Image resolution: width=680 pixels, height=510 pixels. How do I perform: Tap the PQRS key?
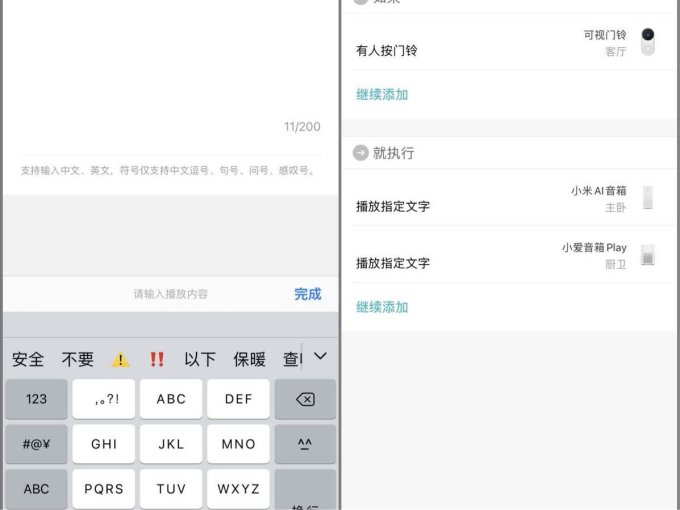pos(104,489)
